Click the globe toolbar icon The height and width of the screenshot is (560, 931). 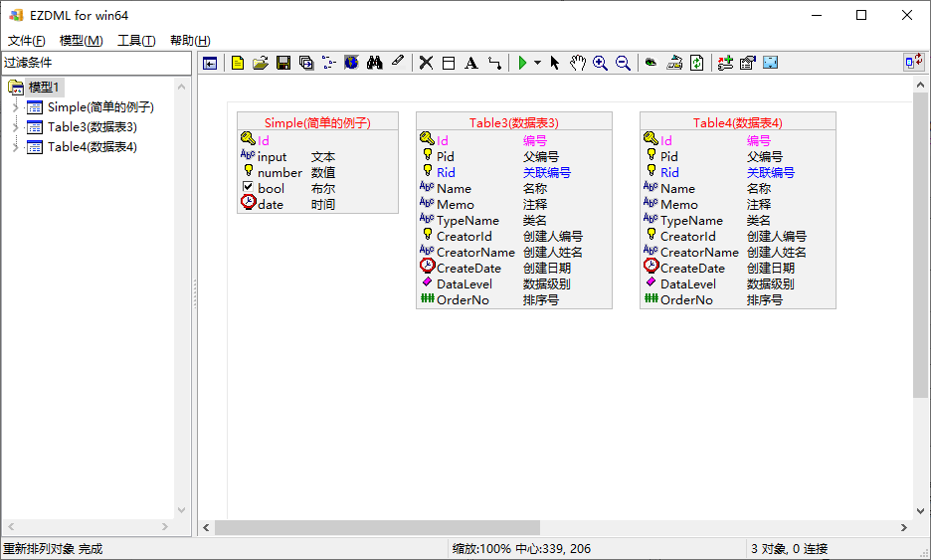351,63
